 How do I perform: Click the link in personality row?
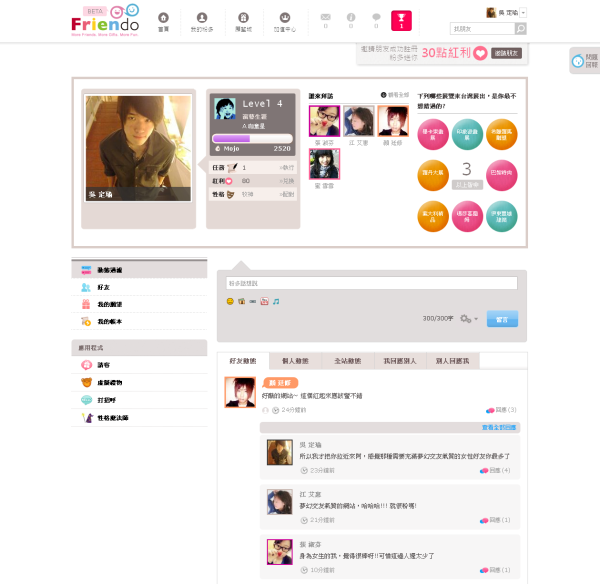pyautogui.click(x=287, y=194)
